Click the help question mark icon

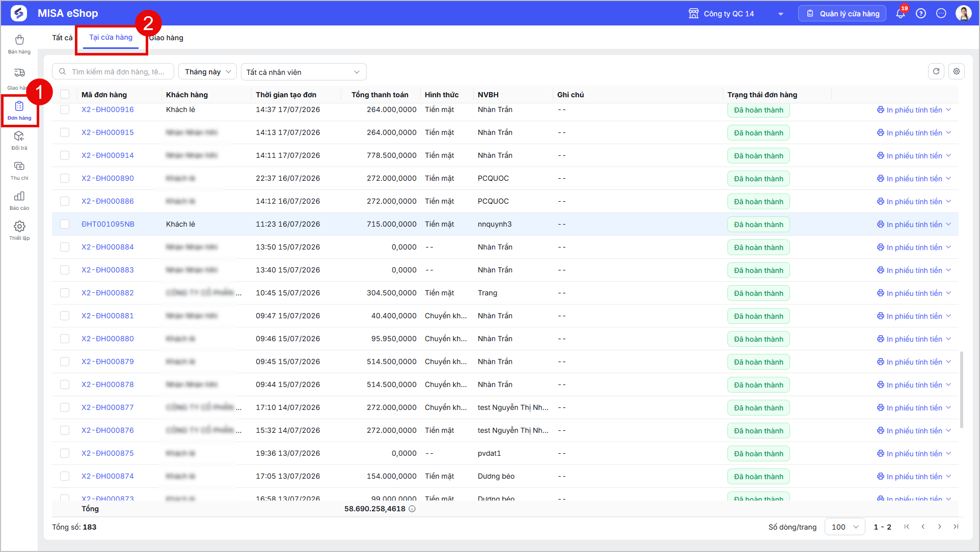(x=921, y=14)
